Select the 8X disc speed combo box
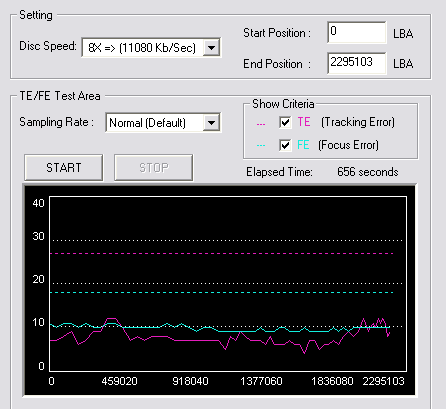This screenshot has width=446, height=409. [x=151, y=48]
